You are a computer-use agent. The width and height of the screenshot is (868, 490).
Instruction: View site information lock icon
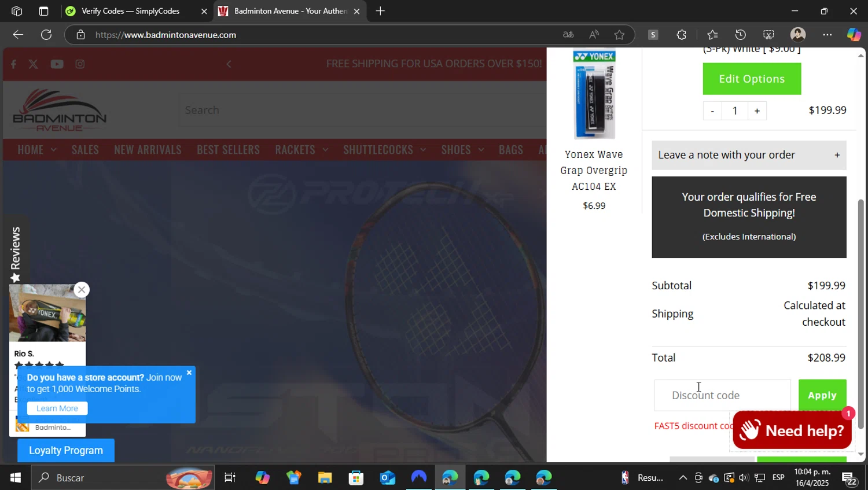point(81,35)
